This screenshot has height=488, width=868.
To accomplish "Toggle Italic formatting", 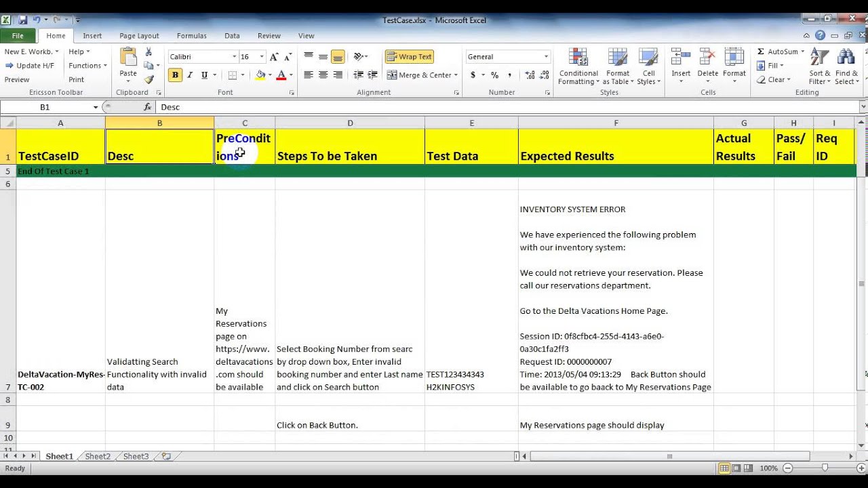I will coord(190,75).
